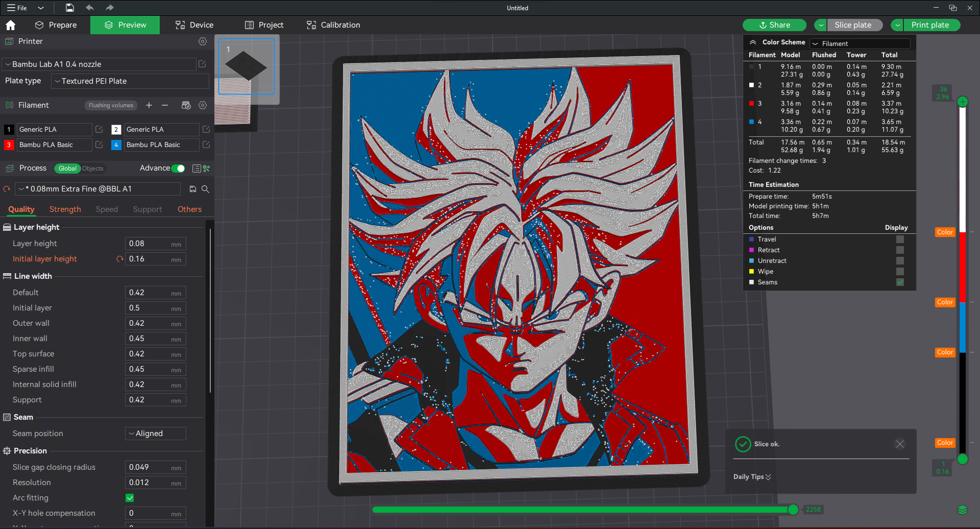Image resolution: width=980 pixels, height=529 pixels.
Task: Click the Print plate button
Action: pyautogui.click(x=932, y=25)
